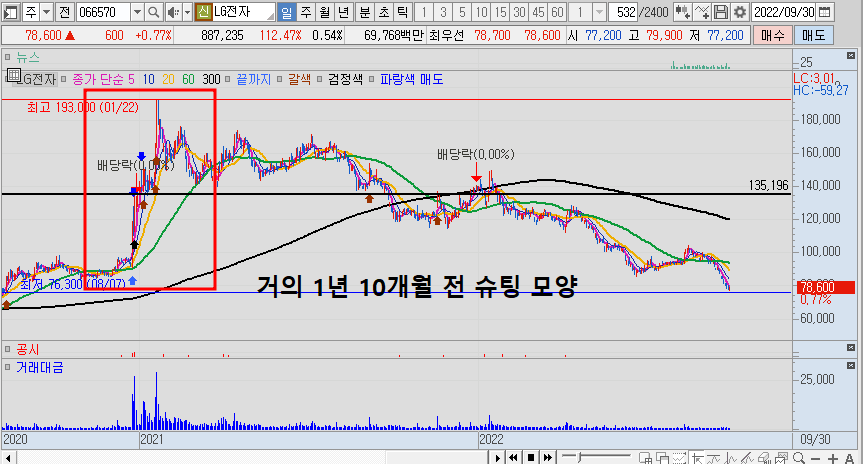This screenshot has height=464, width=863.
Task: Click the green 신 badge icon
Action: tap(203, 12)
